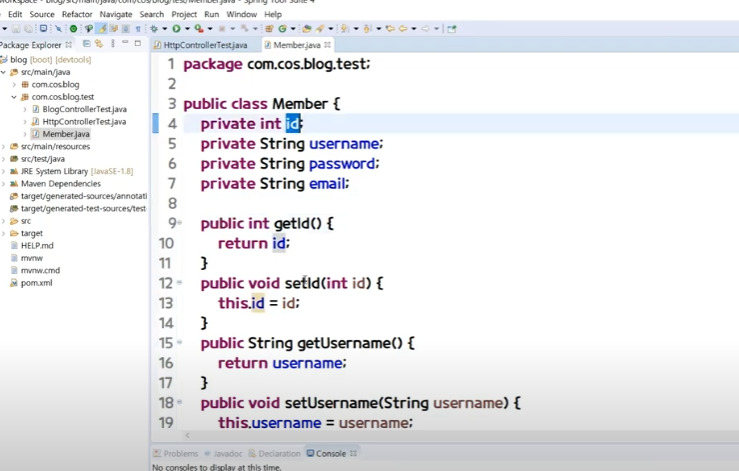Click the Next Annotation toolbar icon
Viewport: 739px width, 471px height.
(345, 29)
